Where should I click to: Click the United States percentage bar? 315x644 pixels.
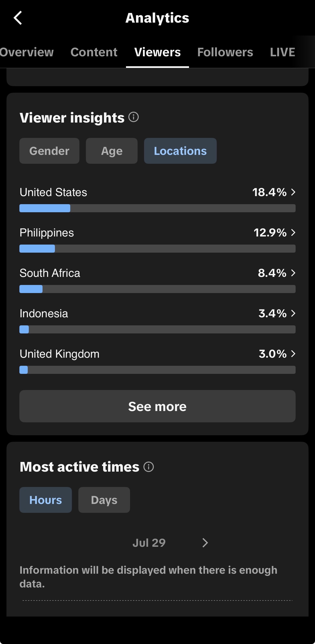tap(157, 208)
